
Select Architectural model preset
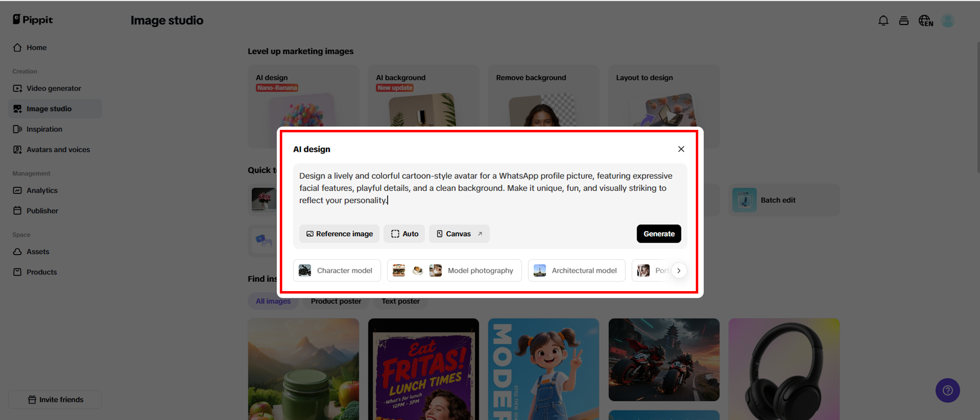(x=576, y=271)
